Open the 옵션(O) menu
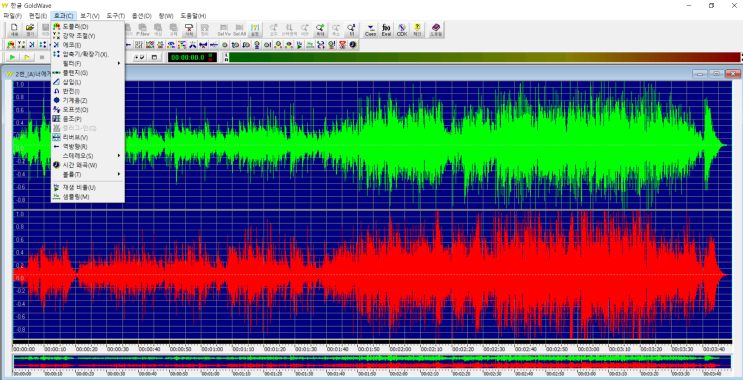Image resolution: width=743 pixels, height=380 pixels. (x=142, y=16)
